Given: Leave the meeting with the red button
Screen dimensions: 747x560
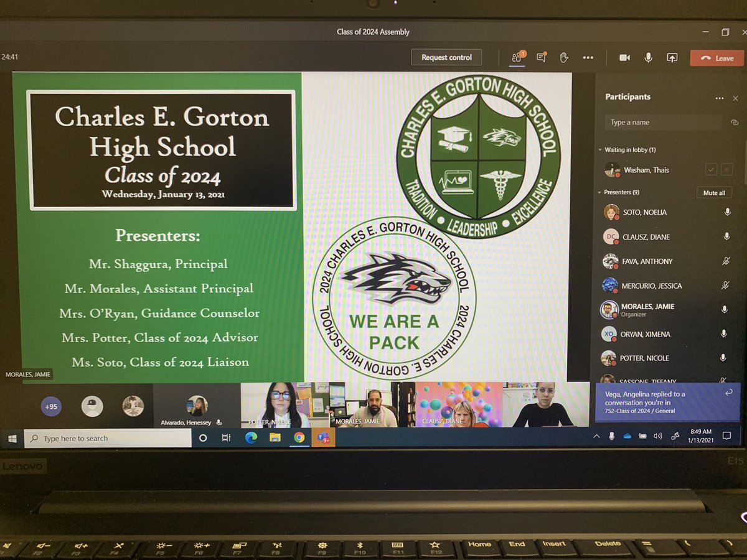Looking at the screenshot, I should (717, 58).
